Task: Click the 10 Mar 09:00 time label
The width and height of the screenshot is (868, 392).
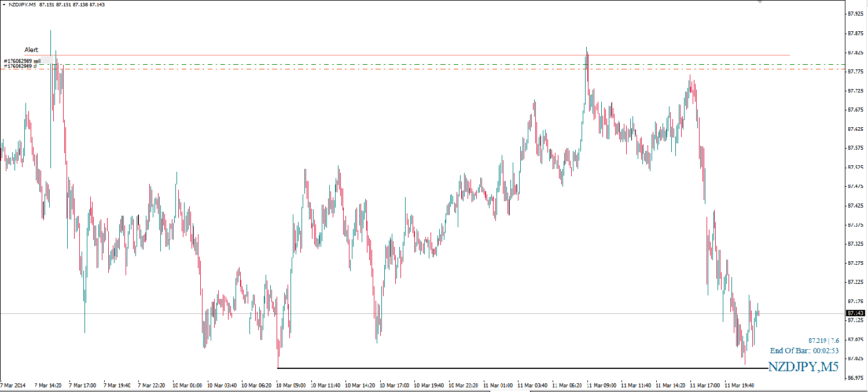Action: pyautogui.click(x=291, y=385)
